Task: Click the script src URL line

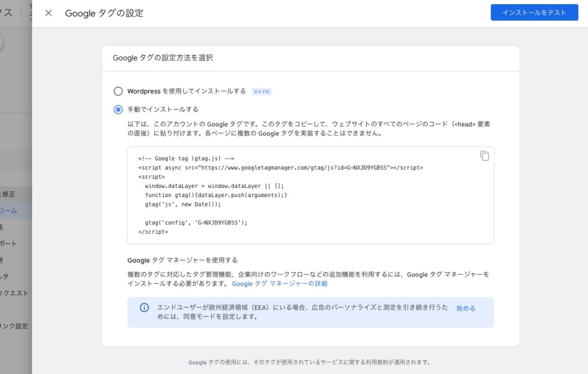Action: tap(280, 168)
